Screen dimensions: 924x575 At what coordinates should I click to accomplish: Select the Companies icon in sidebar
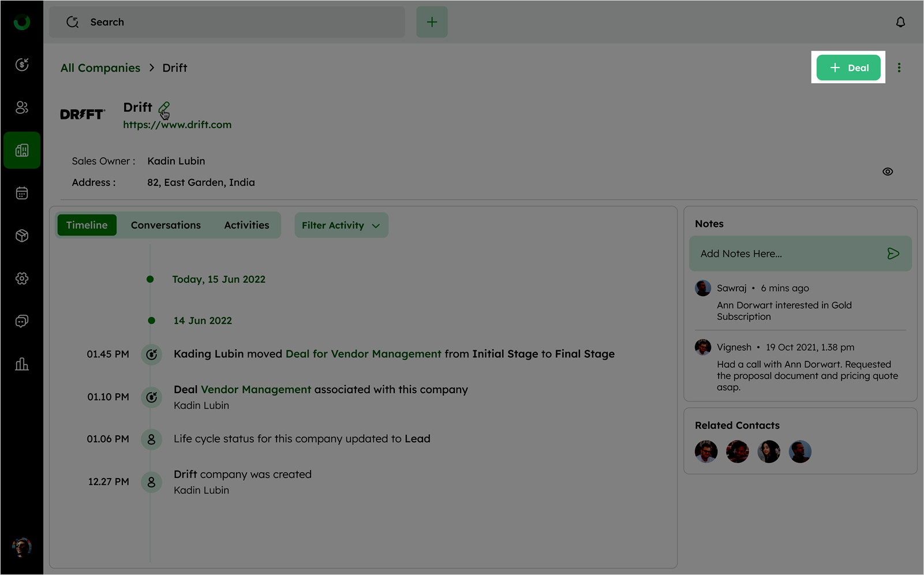coord(22,150)
